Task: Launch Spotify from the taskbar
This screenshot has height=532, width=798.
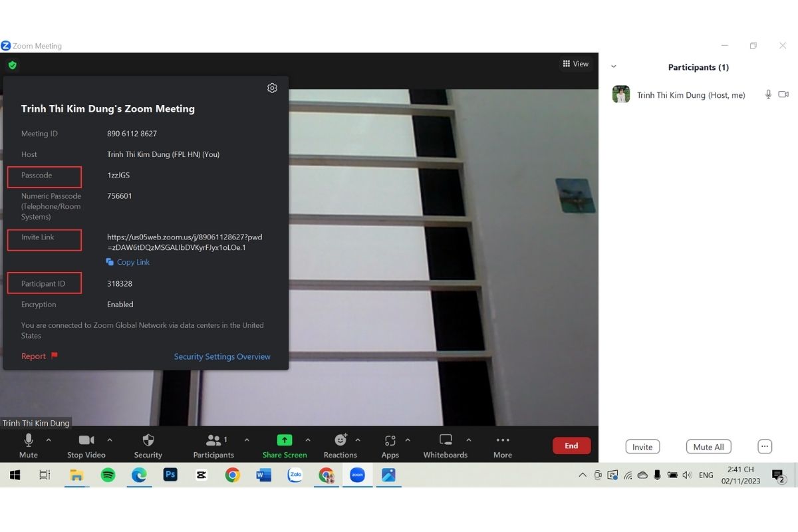Action: click(108, 475)
